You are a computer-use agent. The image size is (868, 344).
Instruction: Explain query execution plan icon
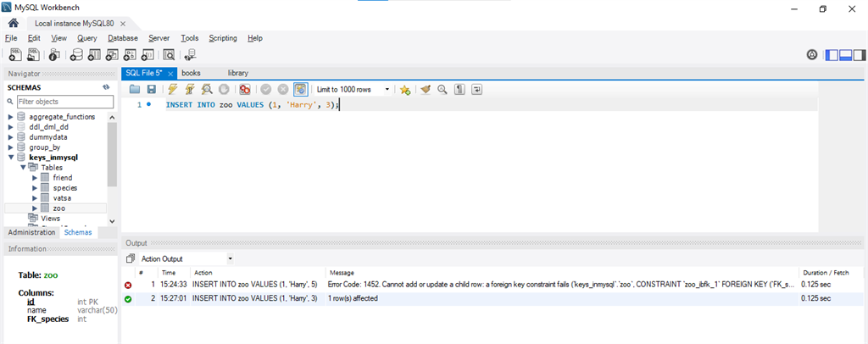pyautogui.click(x=207, y=89)
